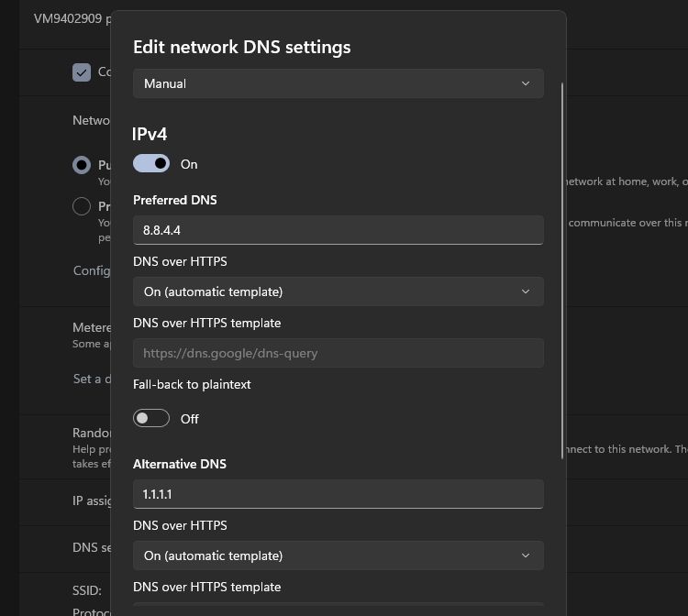This screenshot has width=688, height=616.
Task: Expand DNS over HTTPS dropdown under Preferred DNS
Action: coord(337,291)
